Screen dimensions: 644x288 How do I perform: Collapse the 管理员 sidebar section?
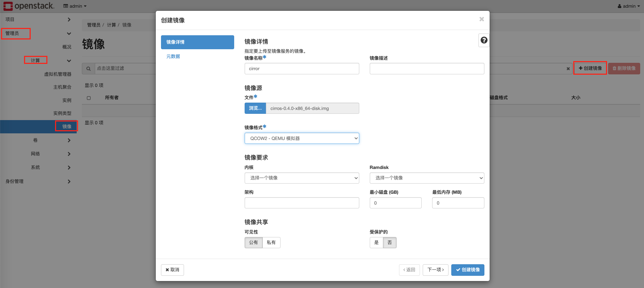tap(38, 34)
